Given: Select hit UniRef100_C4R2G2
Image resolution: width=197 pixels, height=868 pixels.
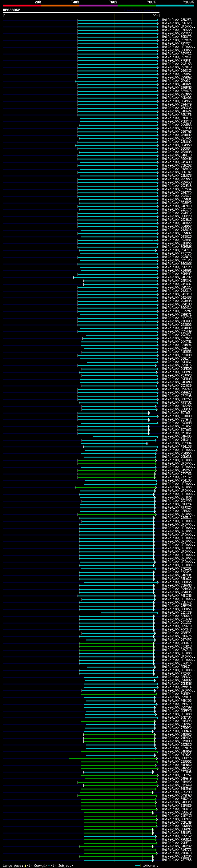Looking at the screenshot, I should [177, 846].
